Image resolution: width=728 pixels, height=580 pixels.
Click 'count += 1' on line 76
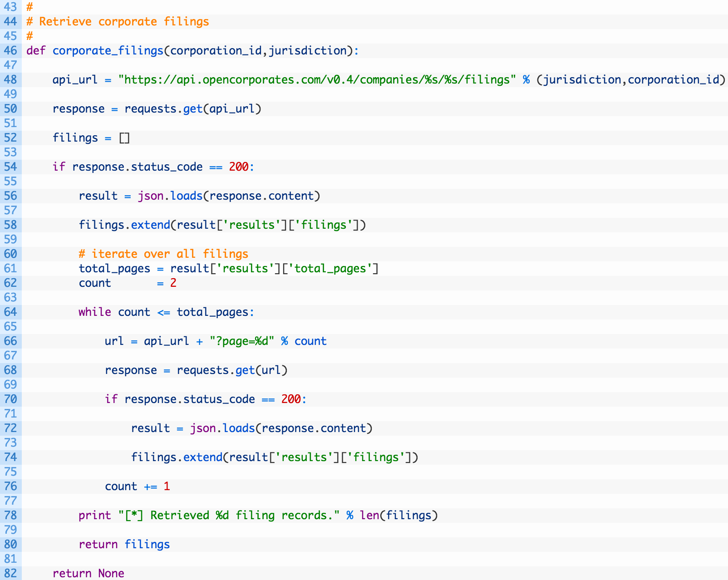point(138,486)
